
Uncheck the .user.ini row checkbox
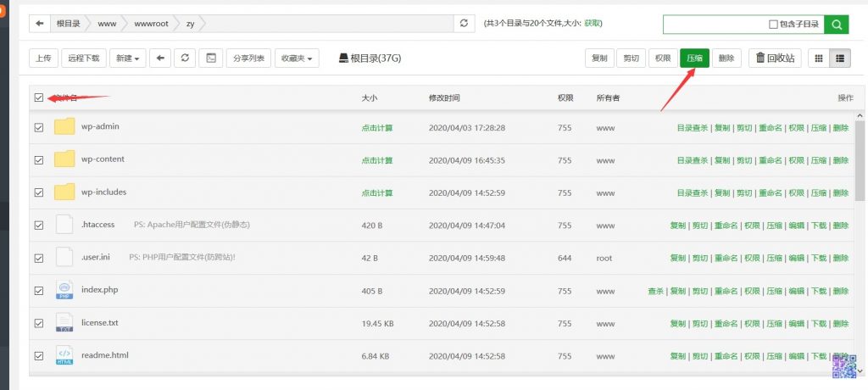[39, 258]
